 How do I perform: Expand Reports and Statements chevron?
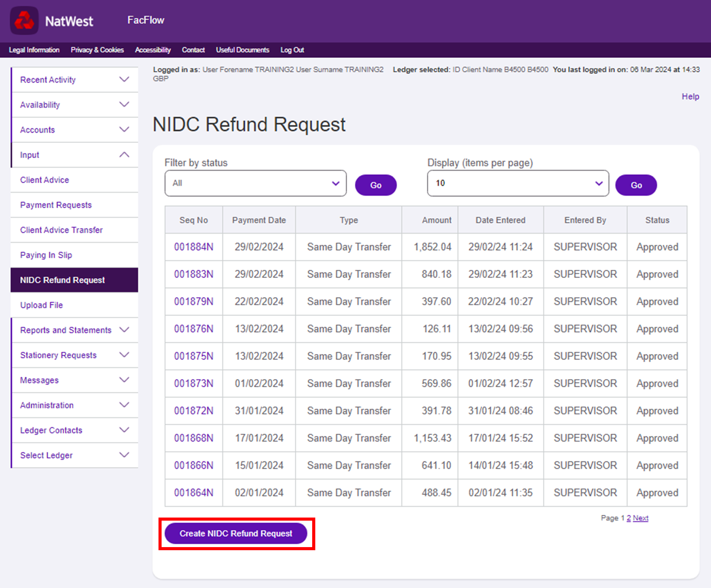[x=124, y=330]
